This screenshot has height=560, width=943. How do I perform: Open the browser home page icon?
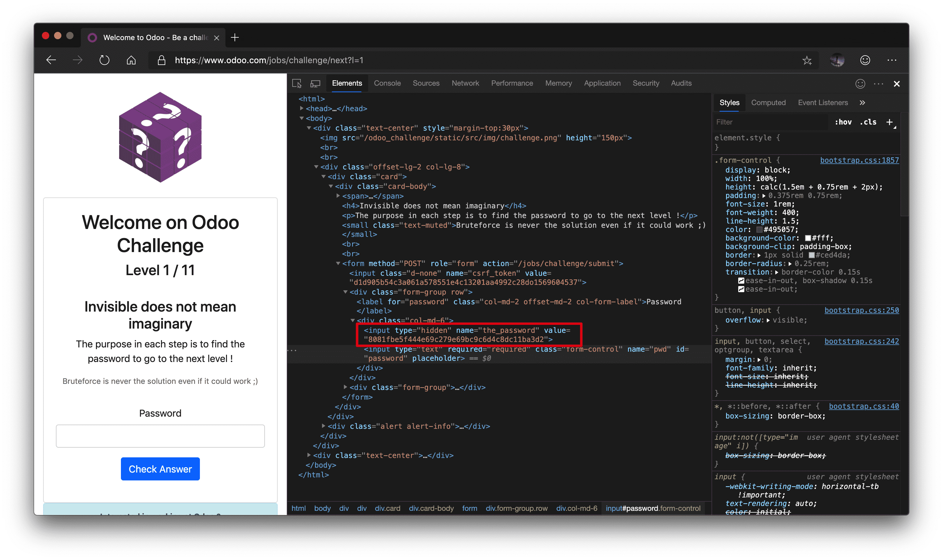coord(131,60)
